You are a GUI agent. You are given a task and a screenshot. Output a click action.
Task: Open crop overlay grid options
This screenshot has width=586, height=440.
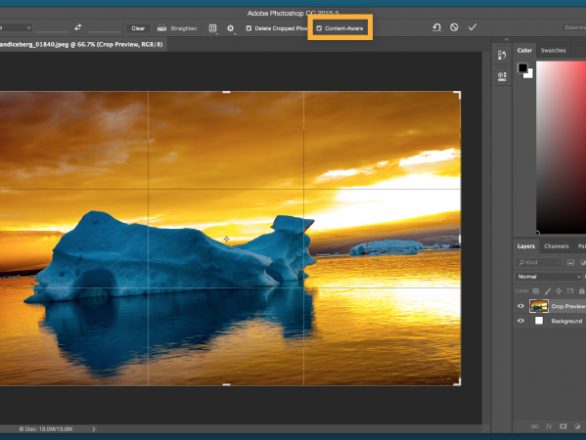click(x=213, y=28)
